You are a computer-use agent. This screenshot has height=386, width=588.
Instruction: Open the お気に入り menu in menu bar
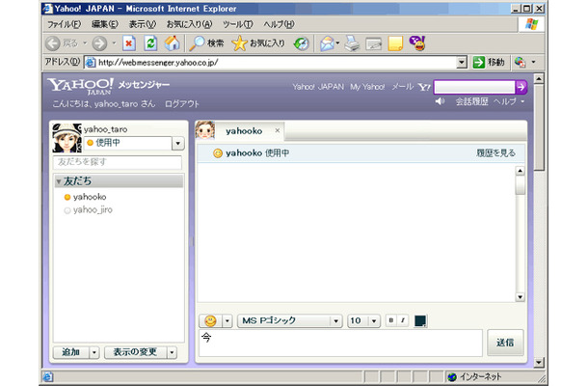pyautogui.click(x=189, y=24)
